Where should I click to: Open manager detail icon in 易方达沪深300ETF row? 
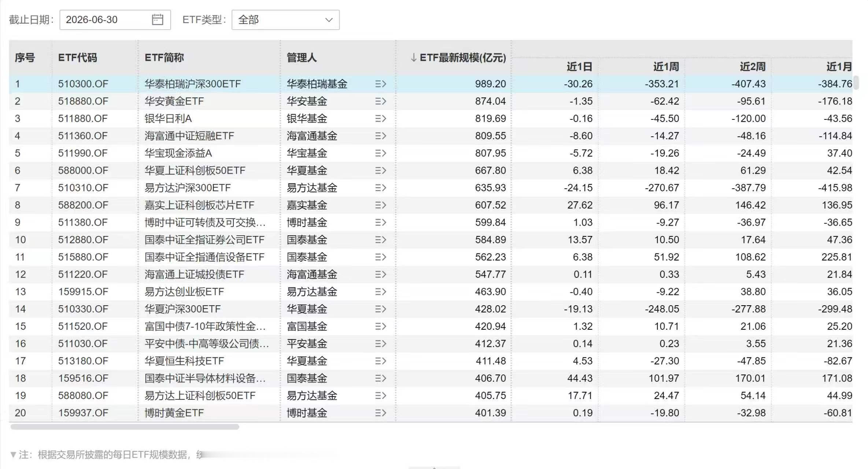click(381, 188)
